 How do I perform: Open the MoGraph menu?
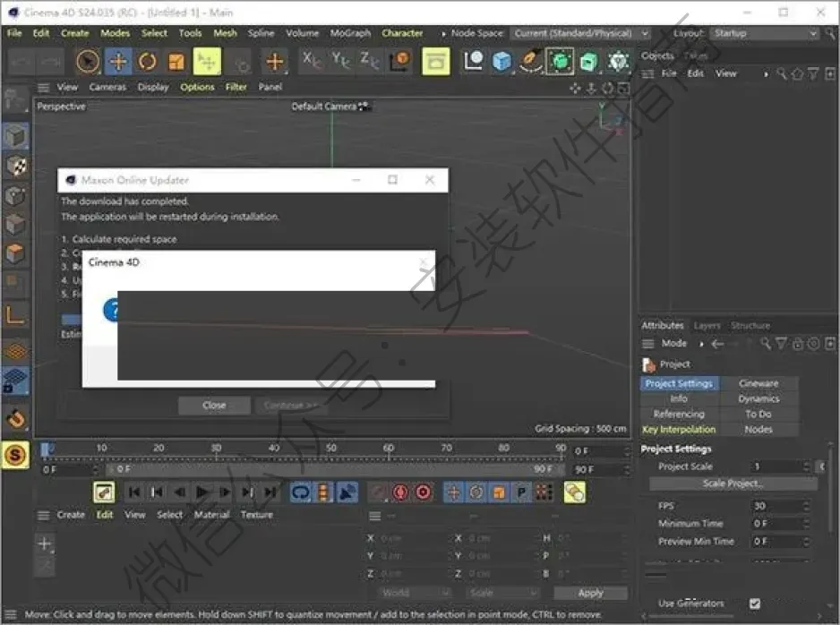tap(350, 33)
